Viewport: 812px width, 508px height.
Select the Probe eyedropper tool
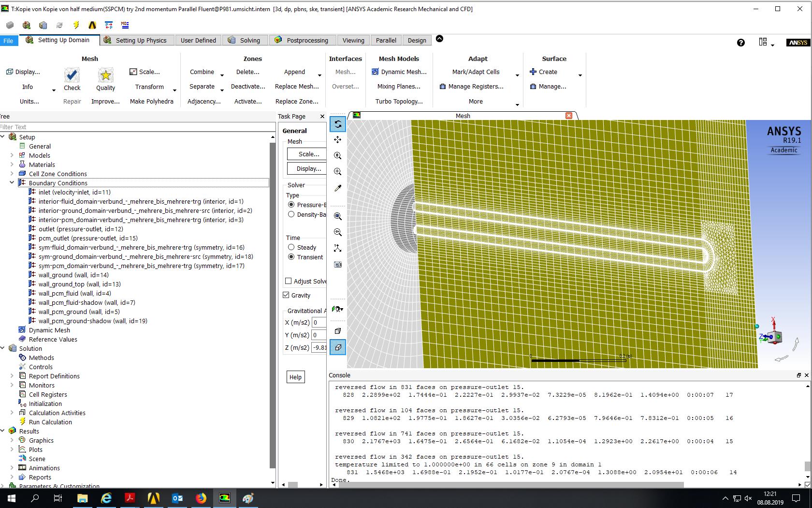pyautogui.click(x=337, y=188)
